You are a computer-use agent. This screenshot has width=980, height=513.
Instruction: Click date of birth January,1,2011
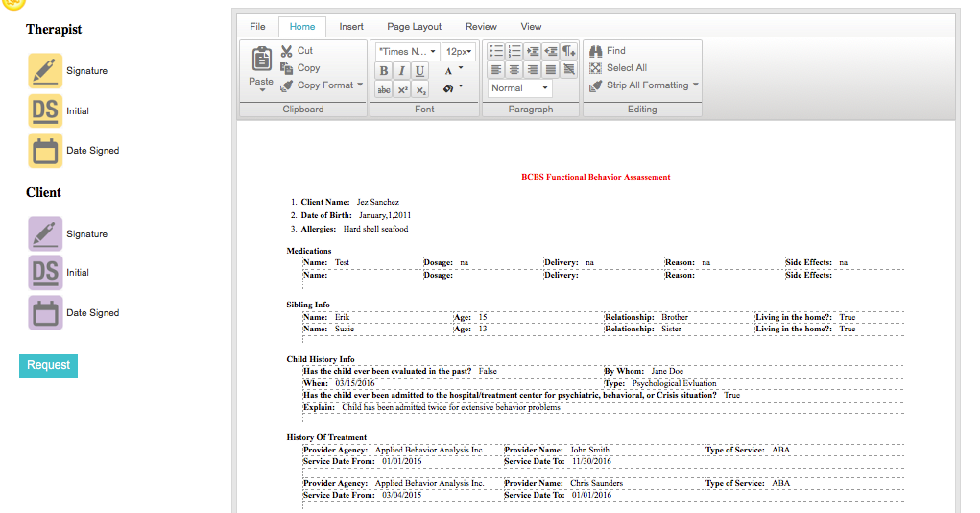385,215
